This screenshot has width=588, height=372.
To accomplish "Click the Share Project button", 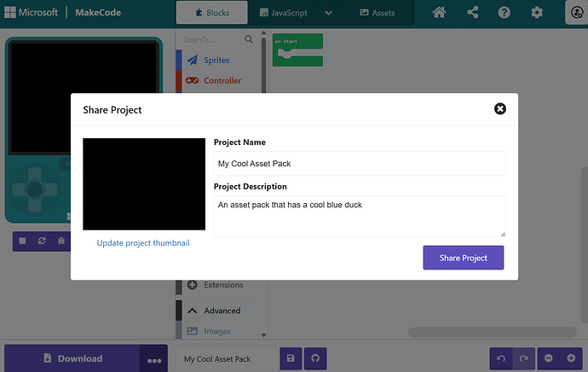I will point(463,258).
